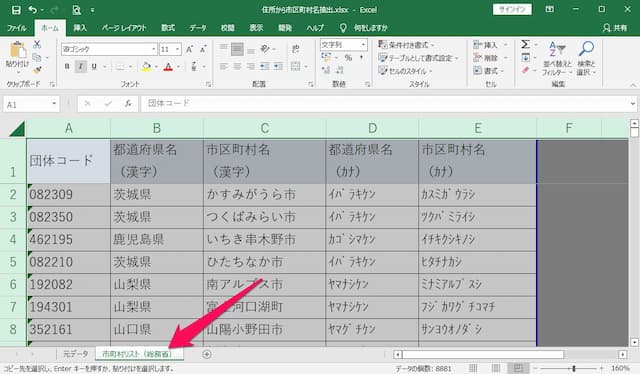Center cell text horizontally

click(237, 66)
